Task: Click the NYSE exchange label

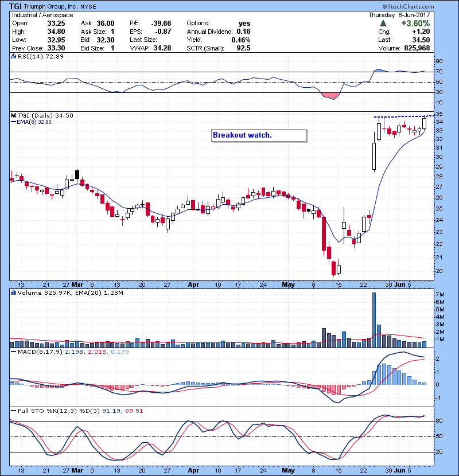Action: (88, 7)
